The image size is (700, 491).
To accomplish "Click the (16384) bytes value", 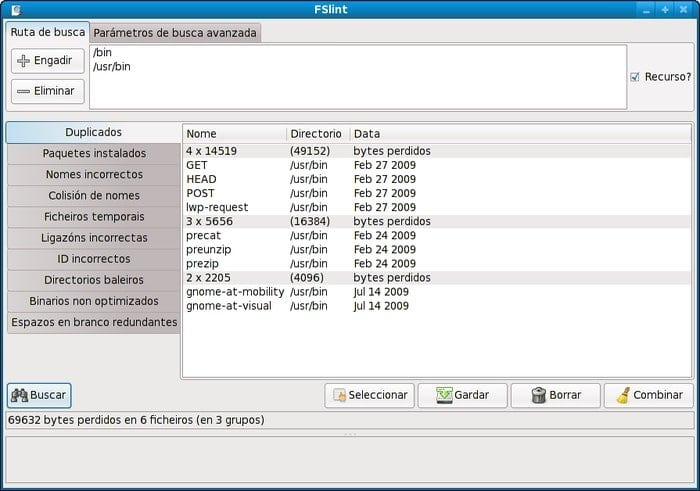I will coord(310,221).
